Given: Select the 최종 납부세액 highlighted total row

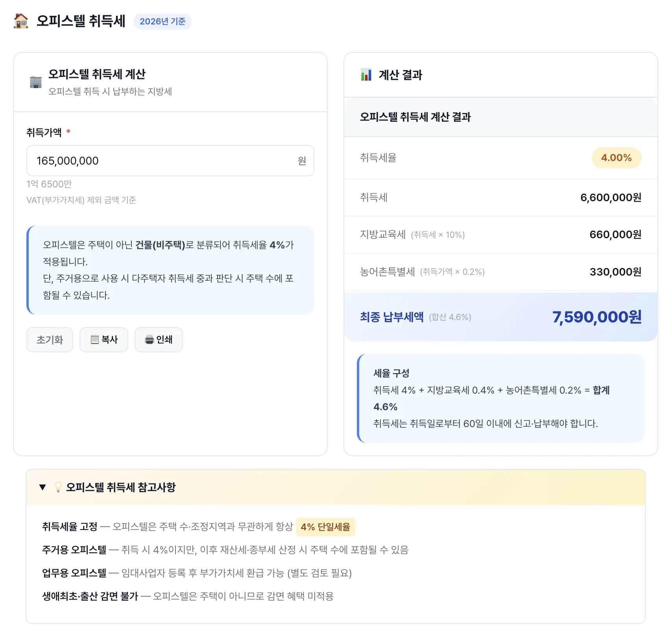Looking at the screenshot, I should point(500,316).
